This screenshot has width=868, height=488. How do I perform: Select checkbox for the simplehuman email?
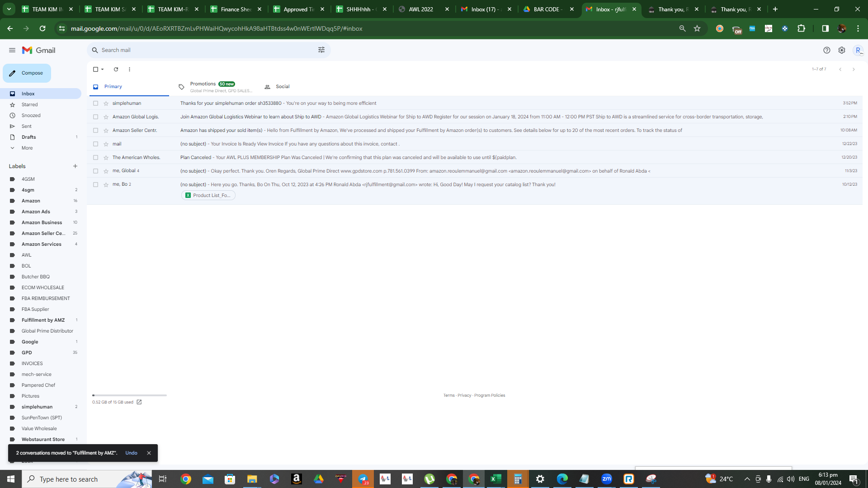tap(95, 103)
